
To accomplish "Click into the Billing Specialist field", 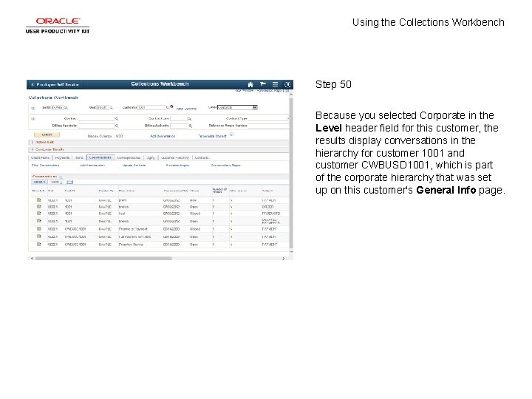I will coord(96,126).
